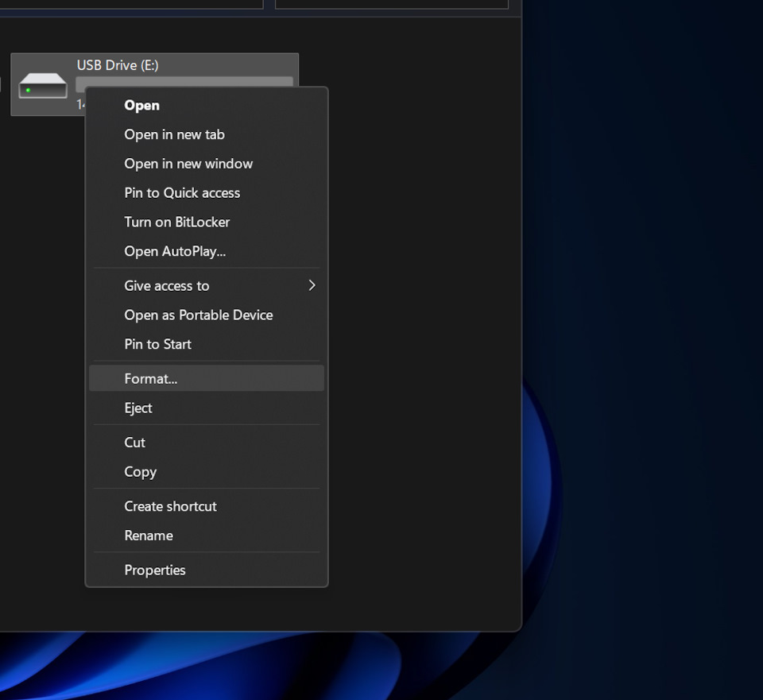
Task: Choose Pin to Quick access
Action: point(207,192)
